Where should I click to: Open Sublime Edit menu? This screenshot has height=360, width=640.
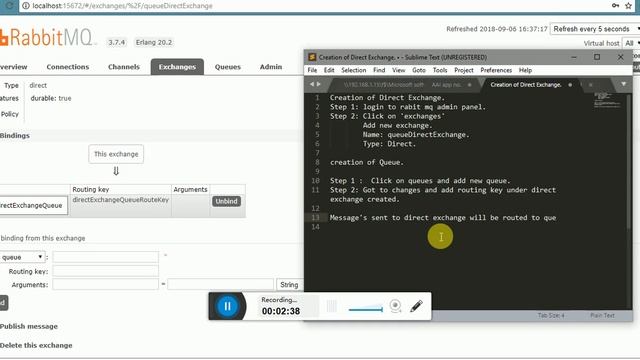(x=329, y=70)
